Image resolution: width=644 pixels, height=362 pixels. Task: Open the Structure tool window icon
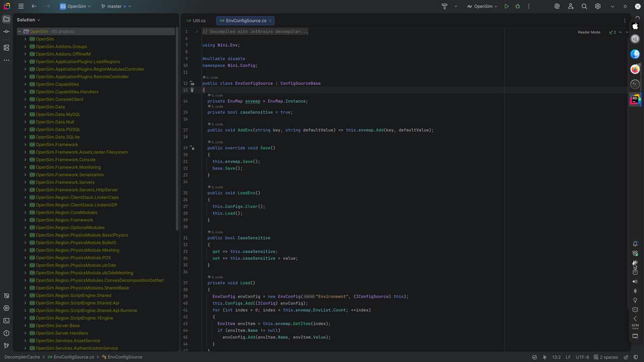coord(7,48)
